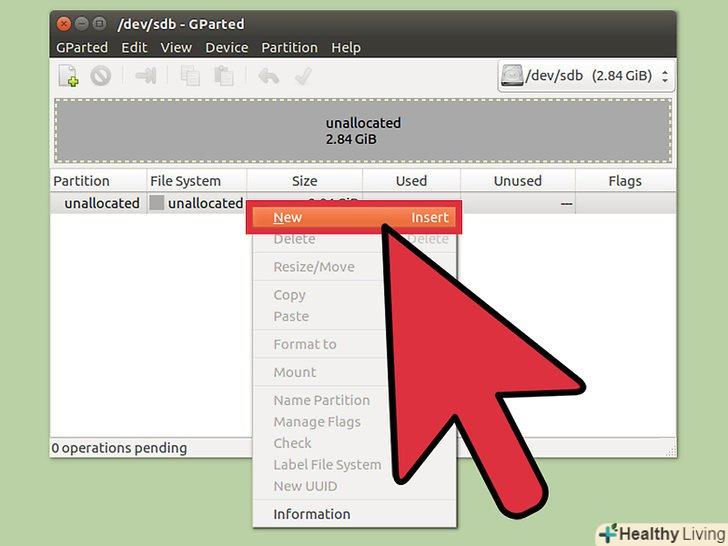Screen dimensions: 728x546
Task: Minimize the GParted window
Action: pos(82,23)
